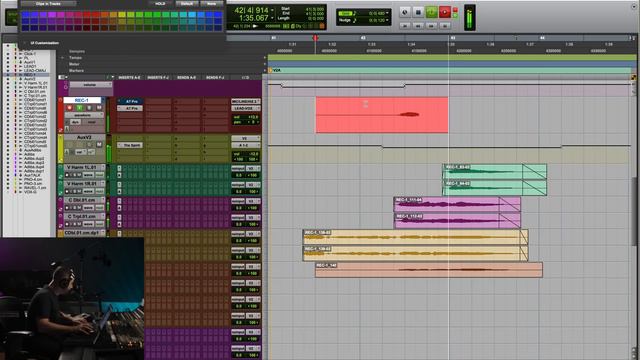This screenshot has height=360, width=640.
Task: Click the C Trpl.01.cm track name
Action: pyautogui.click(x=82, y=216)
